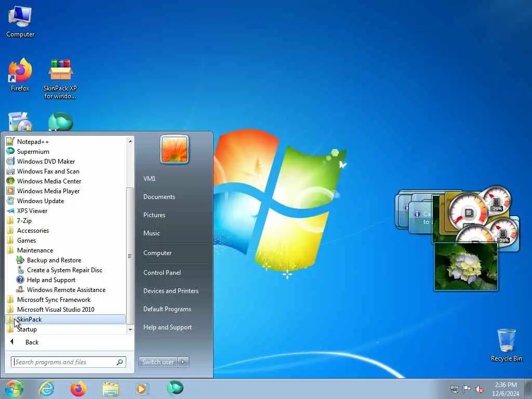The width and height of the screenshot is (532, 399).
Task: Open the shutdown options arrow
Action: [183, 362]
